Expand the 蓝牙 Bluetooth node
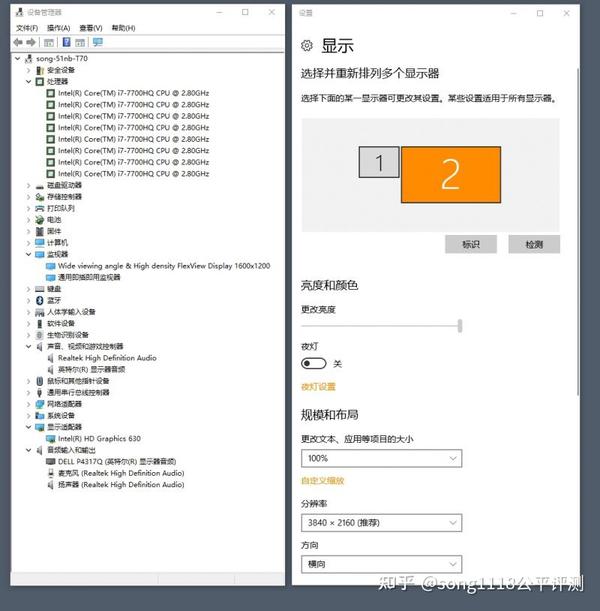600x611 pixels. tap(28, 300)
